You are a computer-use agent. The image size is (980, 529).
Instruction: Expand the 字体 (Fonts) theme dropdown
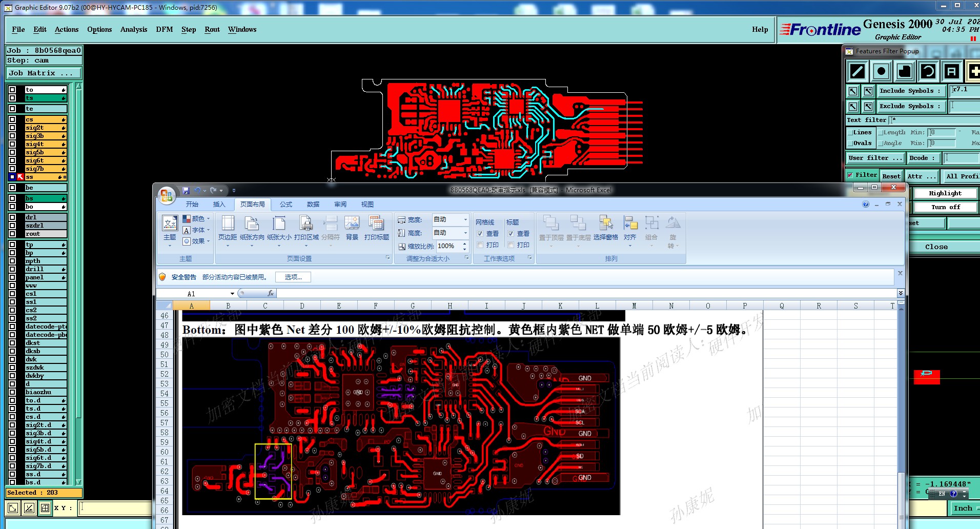point(208,230)
